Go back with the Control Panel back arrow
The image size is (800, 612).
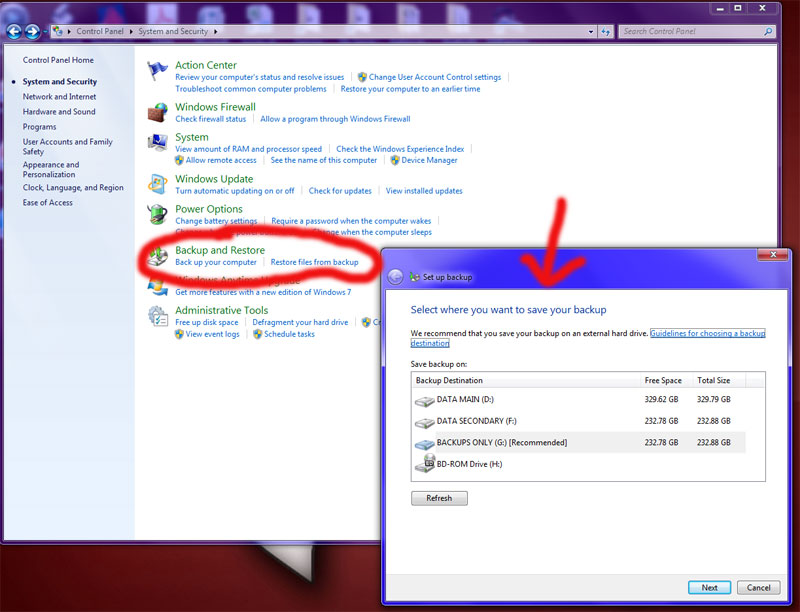coord(14,32)
